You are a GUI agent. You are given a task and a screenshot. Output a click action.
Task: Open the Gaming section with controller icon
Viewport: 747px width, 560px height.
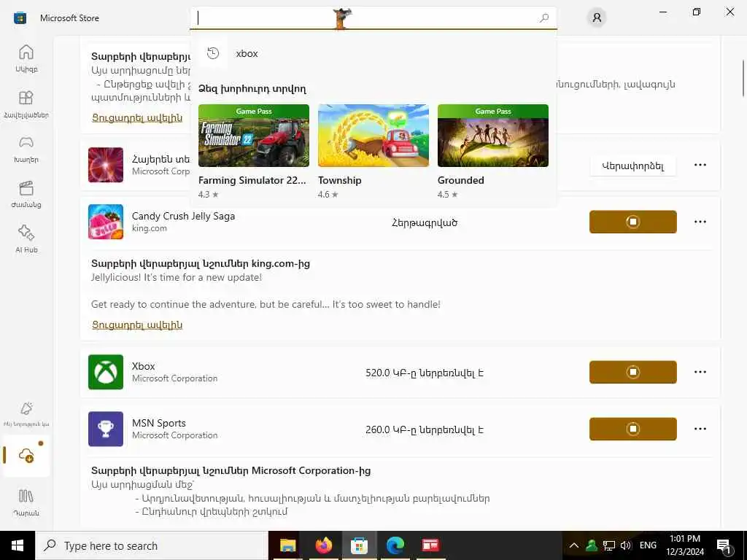click(26, 149)
